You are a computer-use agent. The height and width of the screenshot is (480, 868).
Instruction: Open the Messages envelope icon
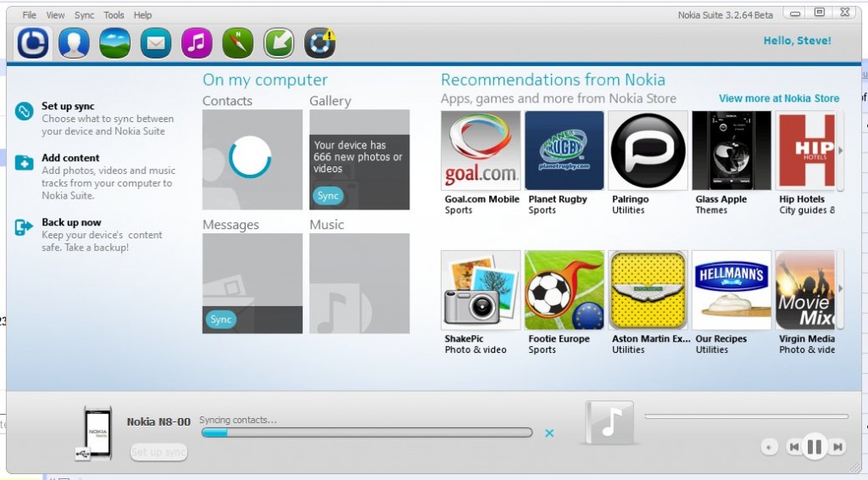click(x=156, y=42)
